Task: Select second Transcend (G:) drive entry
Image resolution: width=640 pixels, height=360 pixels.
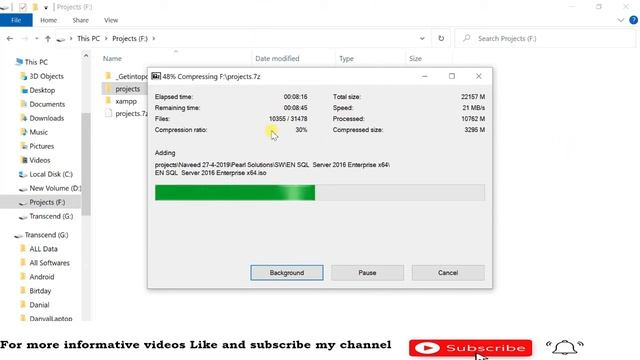Action: [46, 235]
